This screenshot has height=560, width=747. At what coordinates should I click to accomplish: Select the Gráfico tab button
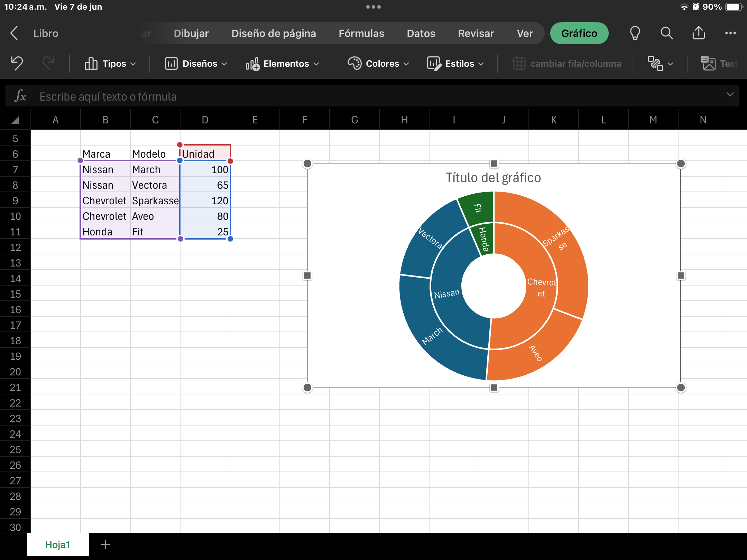point(579,33)
